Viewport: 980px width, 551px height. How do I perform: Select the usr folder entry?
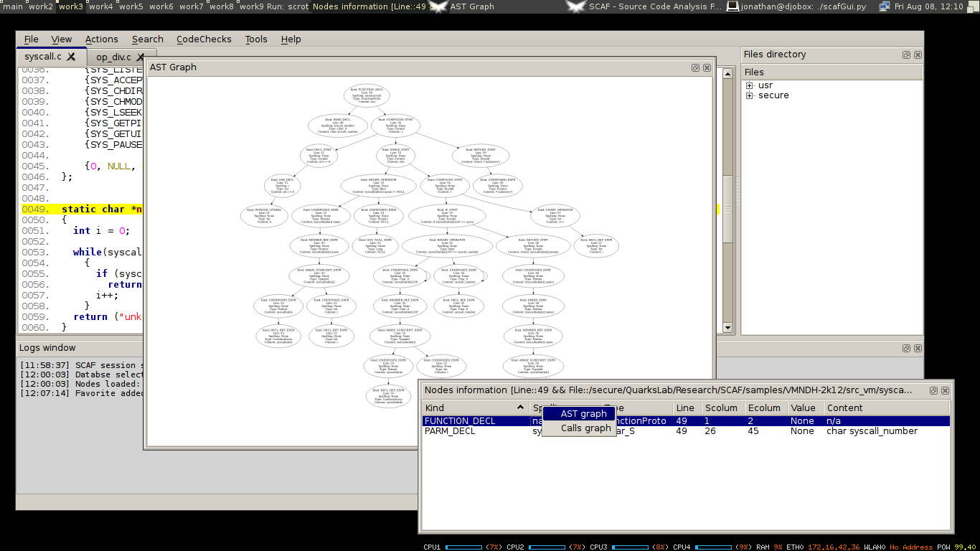tap(765, 85)
